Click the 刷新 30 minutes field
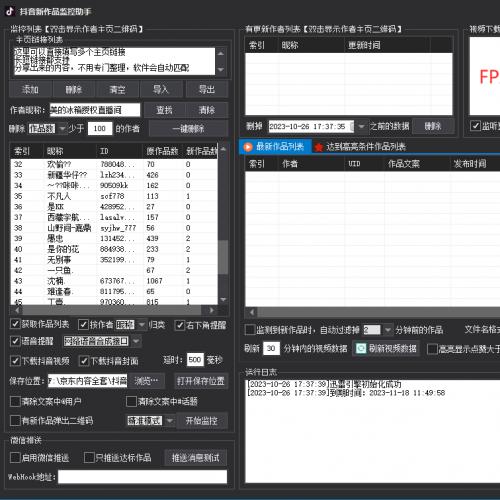500x500 pixels. click(271, 348)
